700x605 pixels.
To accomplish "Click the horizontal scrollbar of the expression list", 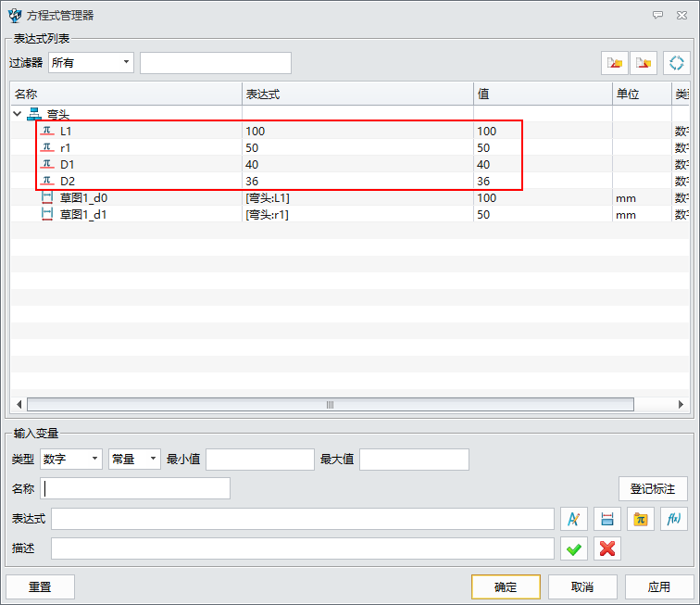I will (x=330, y=405).
